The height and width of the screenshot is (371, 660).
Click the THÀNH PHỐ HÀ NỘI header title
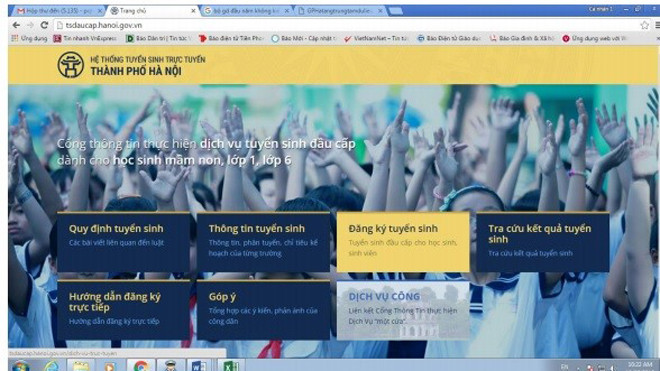tap(136, 71)
